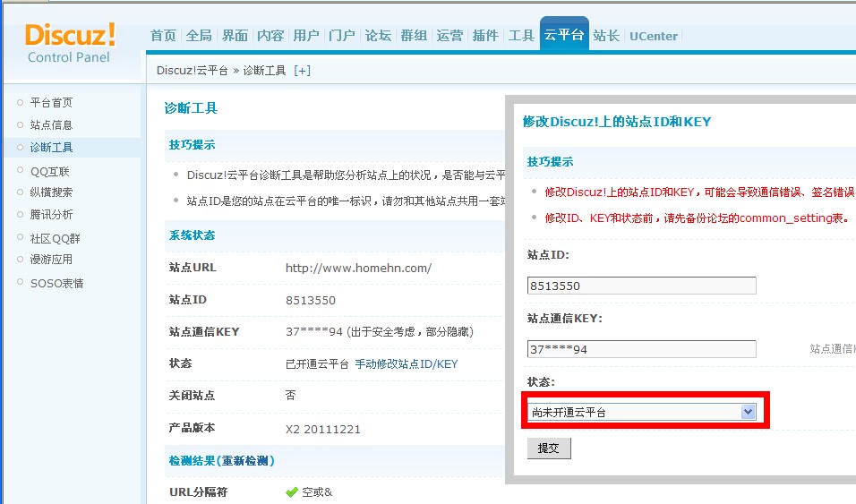Select the 群组 tab
This screenshot has height=504, width=856.
(x=414, y=36)
